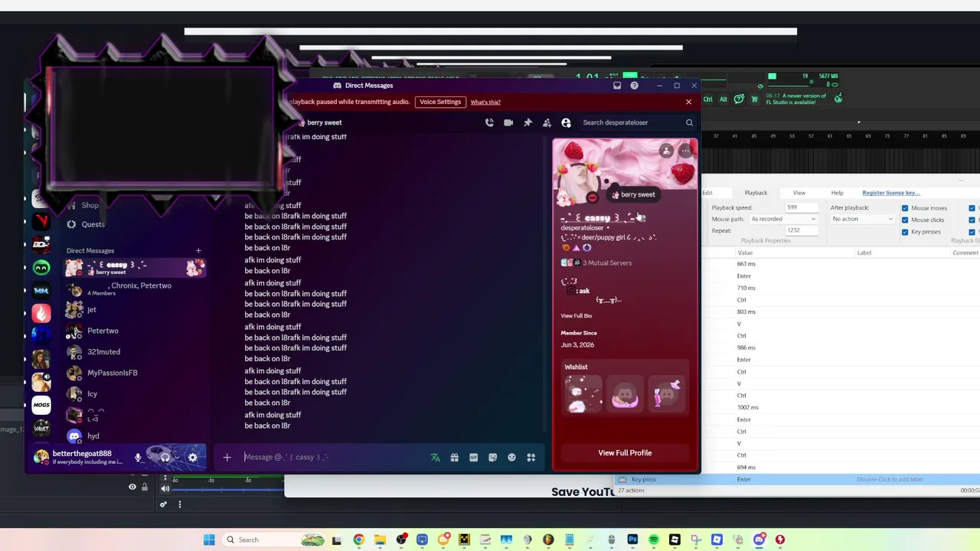Add friends to this DM

click(547, 122)
